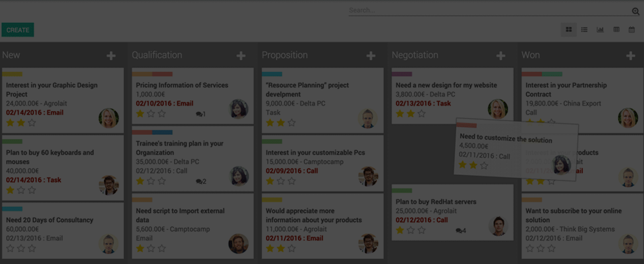Click the search magnifier icon
This screenshot has width=644, height=264.
(636, 11)
